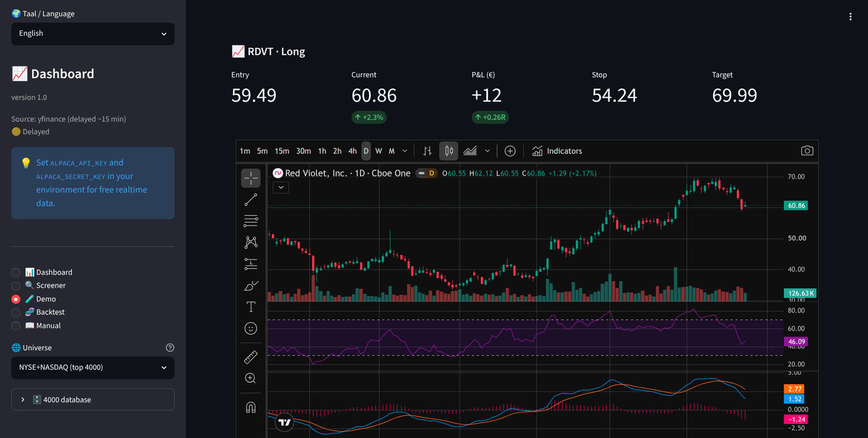Select the crosshair cursor tool
Viewport: 868px width, 438px height.
(251, 178)
